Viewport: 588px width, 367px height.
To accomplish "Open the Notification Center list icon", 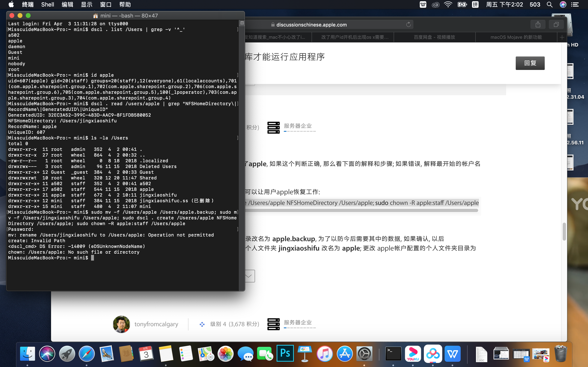I will (x=575, y=5).
